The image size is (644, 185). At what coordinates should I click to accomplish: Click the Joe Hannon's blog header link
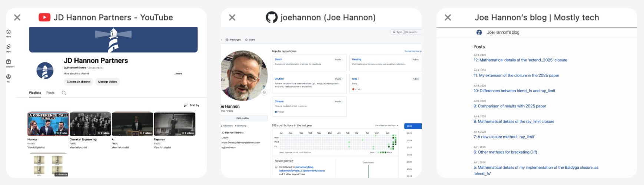pos(503,32)
